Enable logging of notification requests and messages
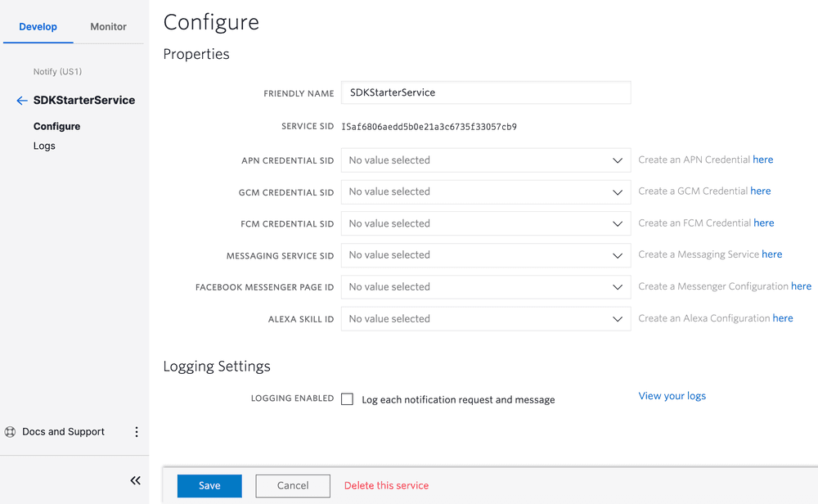 (x=347, y=399)
